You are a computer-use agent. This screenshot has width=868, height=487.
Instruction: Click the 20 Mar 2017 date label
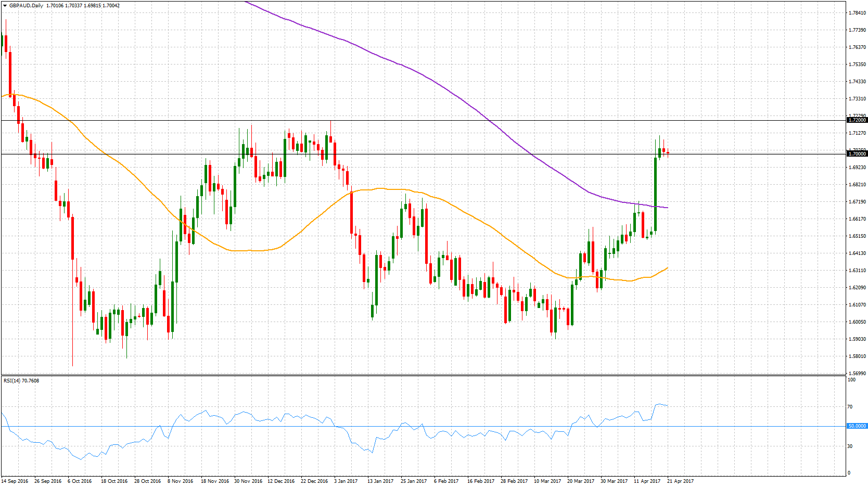pyautogui.click(x=581, y=481)
